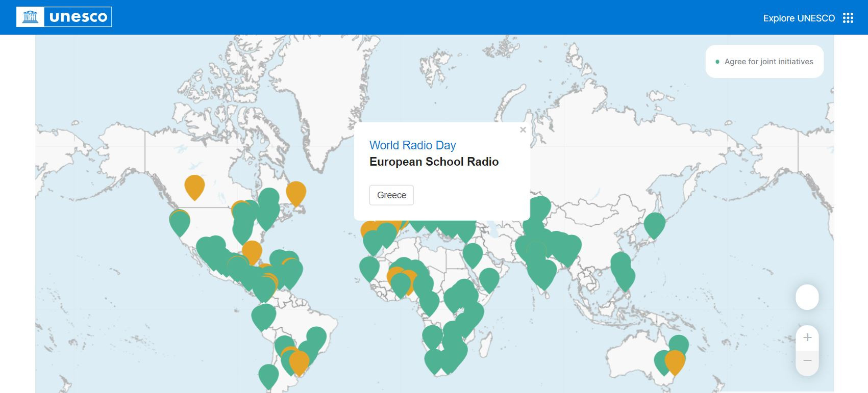The width and height of the screenshot is (868, 393).
Task: Select the orange marker in southeastern Australia
Action: [675, 360]
